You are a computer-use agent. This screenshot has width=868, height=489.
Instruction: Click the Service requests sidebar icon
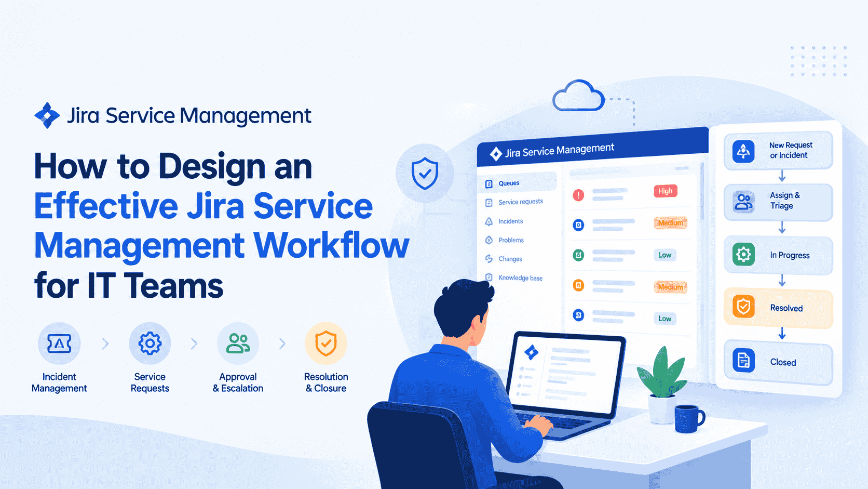[x=489, y=203]
